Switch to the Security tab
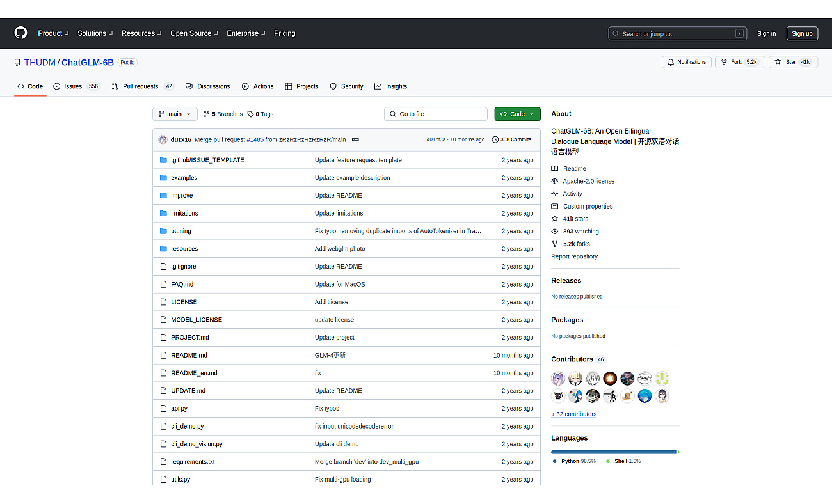832x504 pixels. click(346, 86)
